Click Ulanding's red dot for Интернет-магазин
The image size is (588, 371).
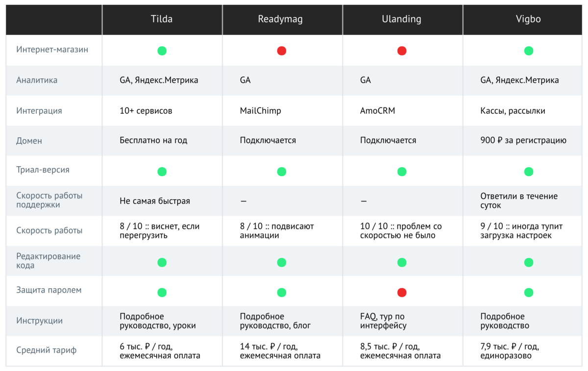[402, 50]
